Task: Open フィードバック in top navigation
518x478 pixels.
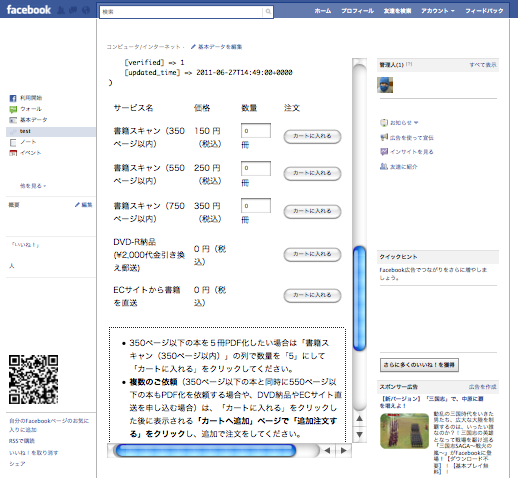Action: 484,11
